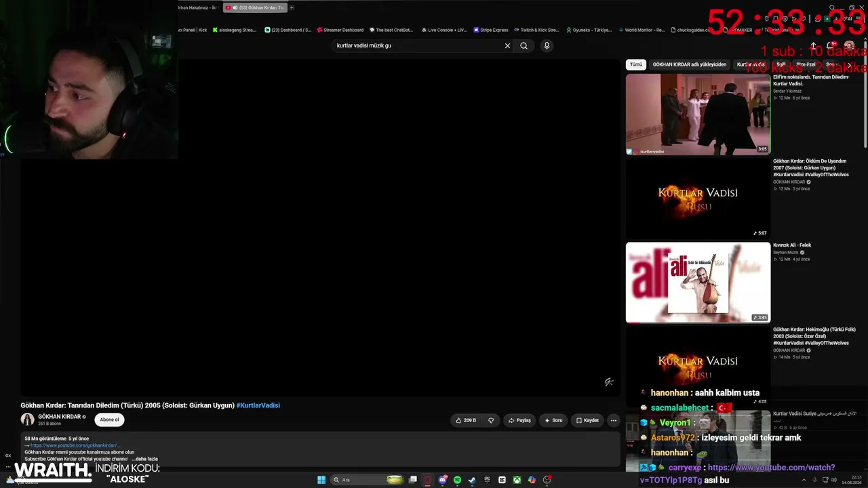Click the 'Soru' ask button
The height and width of the screenshot is (488, 868).
(x=553, y=420)
